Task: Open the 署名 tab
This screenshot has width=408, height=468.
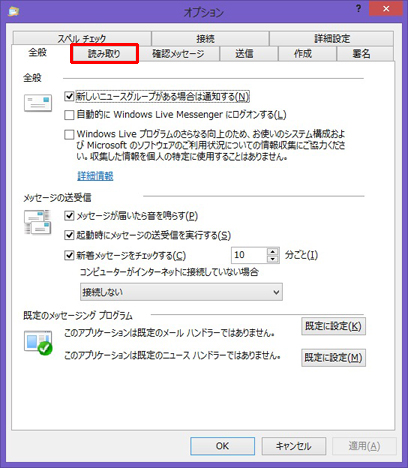Action: (x=365, y=54)
